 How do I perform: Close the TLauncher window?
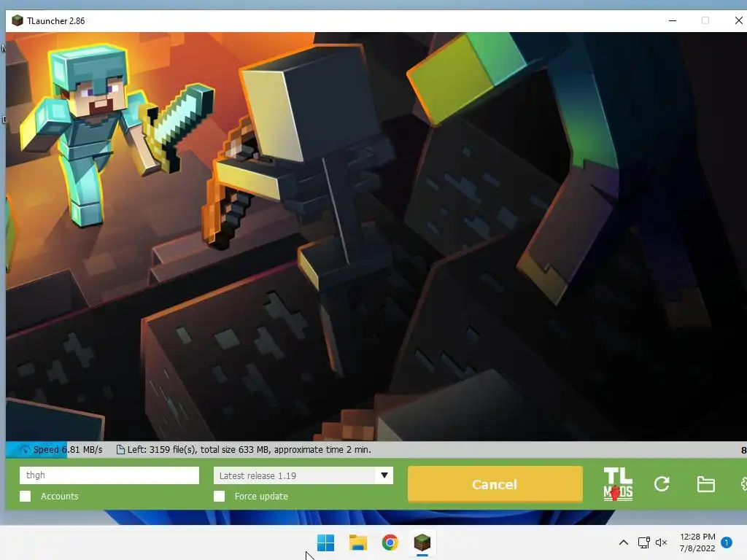[x=738, y=20]
